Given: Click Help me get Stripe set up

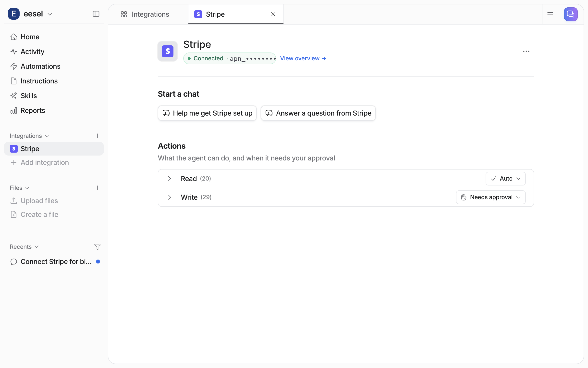Looking at the screenshot, I should [x=207, y=113].
